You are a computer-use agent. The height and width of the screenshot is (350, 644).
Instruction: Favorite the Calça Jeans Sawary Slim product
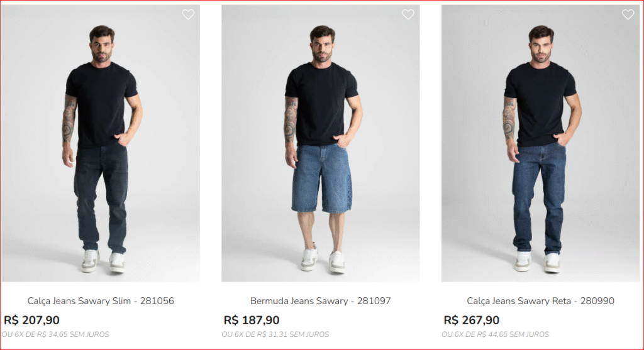pos(188,14)
